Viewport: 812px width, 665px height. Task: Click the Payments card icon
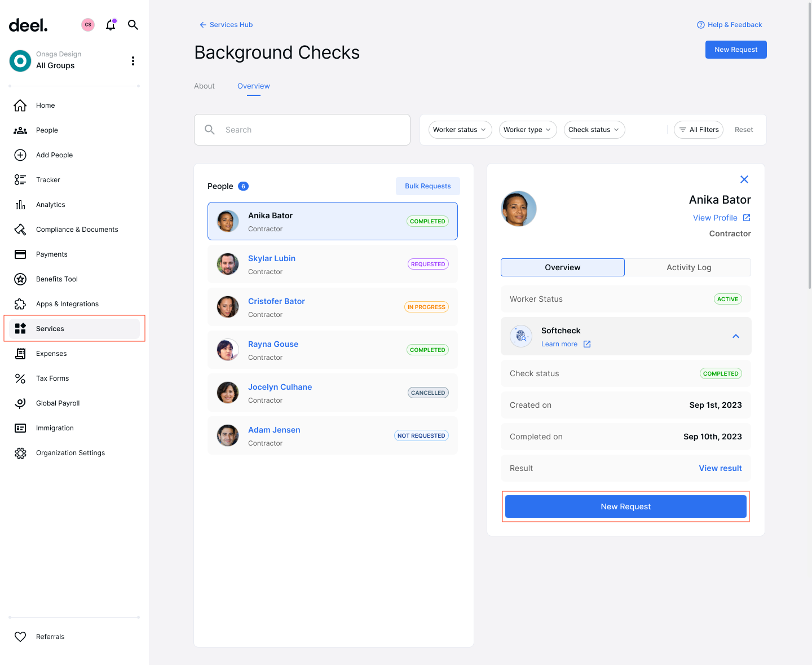pyautogui.click(x=20, y=254)
